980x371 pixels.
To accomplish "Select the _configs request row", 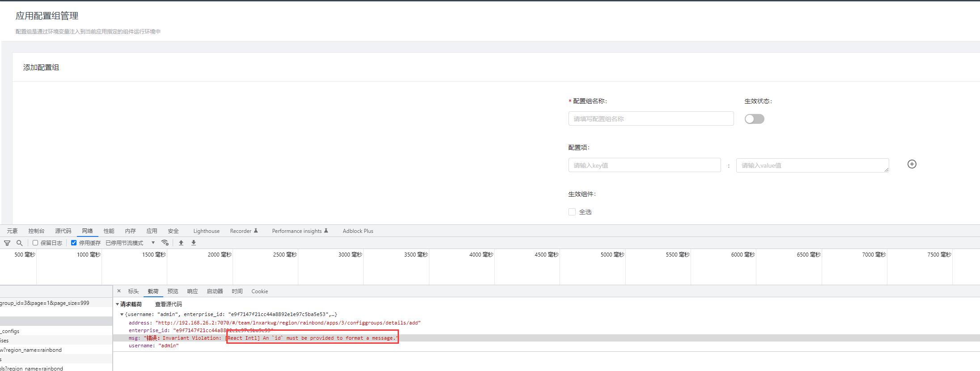I will pos(56,331).
